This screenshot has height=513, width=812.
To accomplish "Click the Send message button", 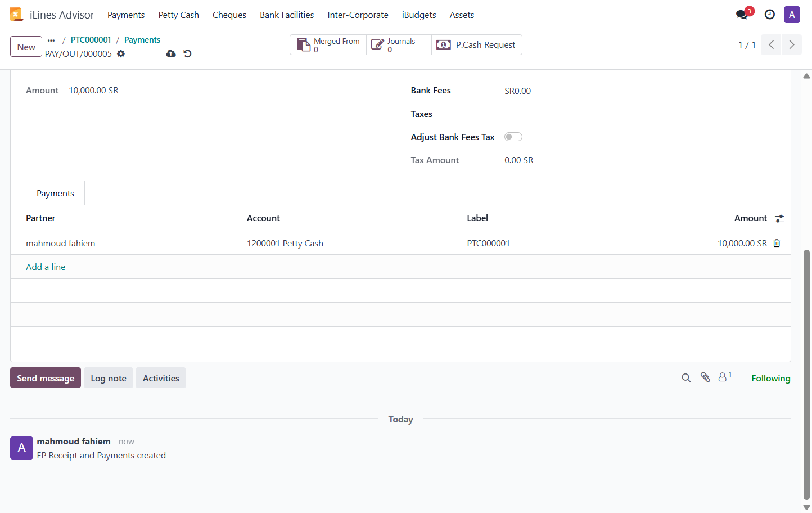I will pyautogui.click(x=46, y=378).
